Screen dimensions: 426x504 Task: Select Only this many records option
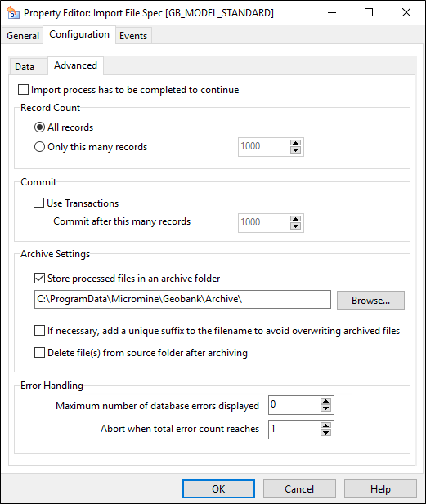[39, 147]
